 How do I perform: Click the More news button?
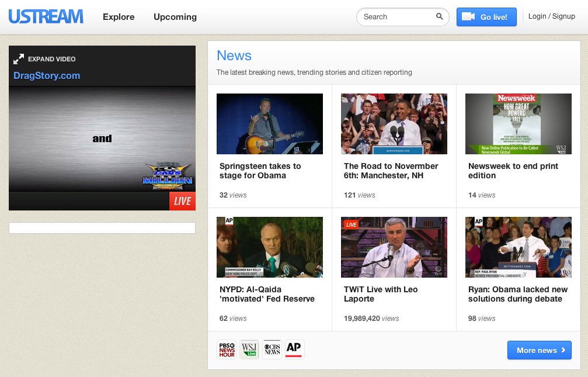pyautogui.click(x=539, y=350)
